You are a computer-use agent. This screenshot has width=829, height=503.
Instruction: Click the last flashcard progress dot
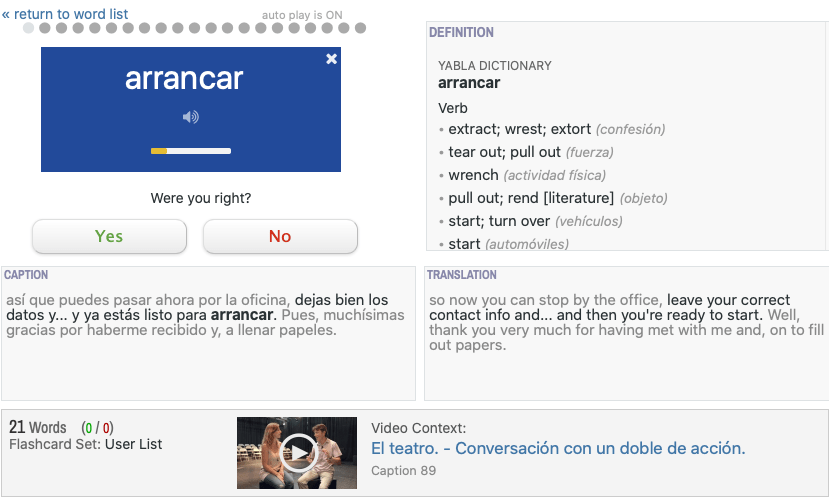coord(360,28)
